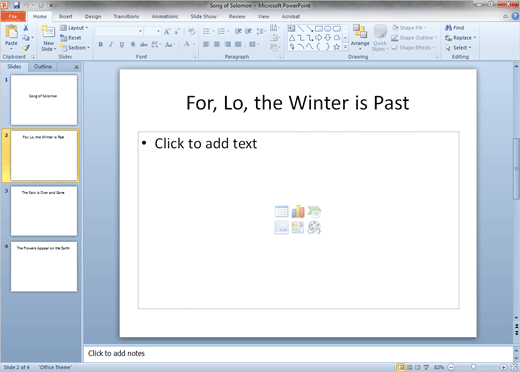
Task: Click the Reset button
Action: coord(71,38)
